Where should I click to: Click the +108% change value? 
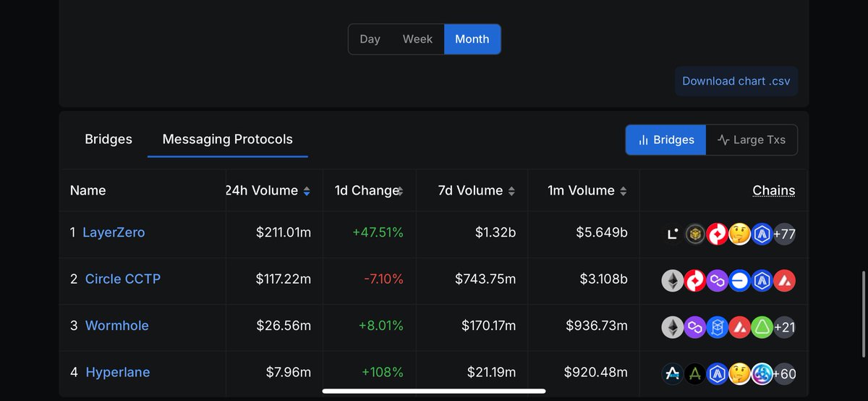point(383,372)
